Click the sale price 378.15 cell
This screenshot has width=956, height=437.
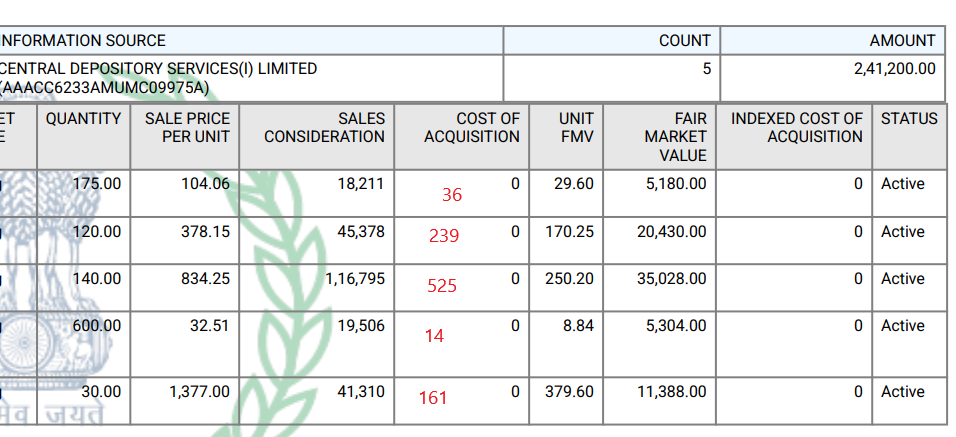click(x=205, y=231)
